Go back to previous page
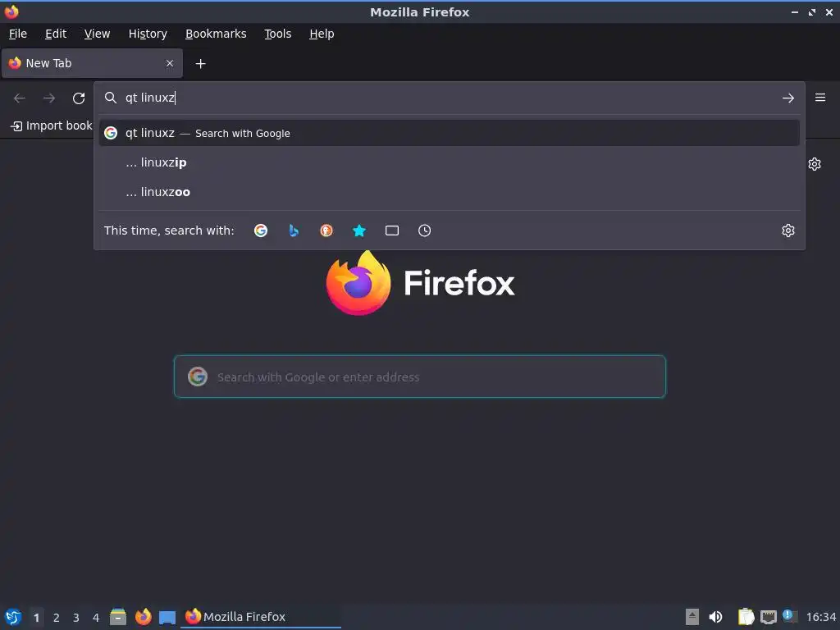This screenshot has width=840, height=630. pyautogui.click(x=20, y=98)
